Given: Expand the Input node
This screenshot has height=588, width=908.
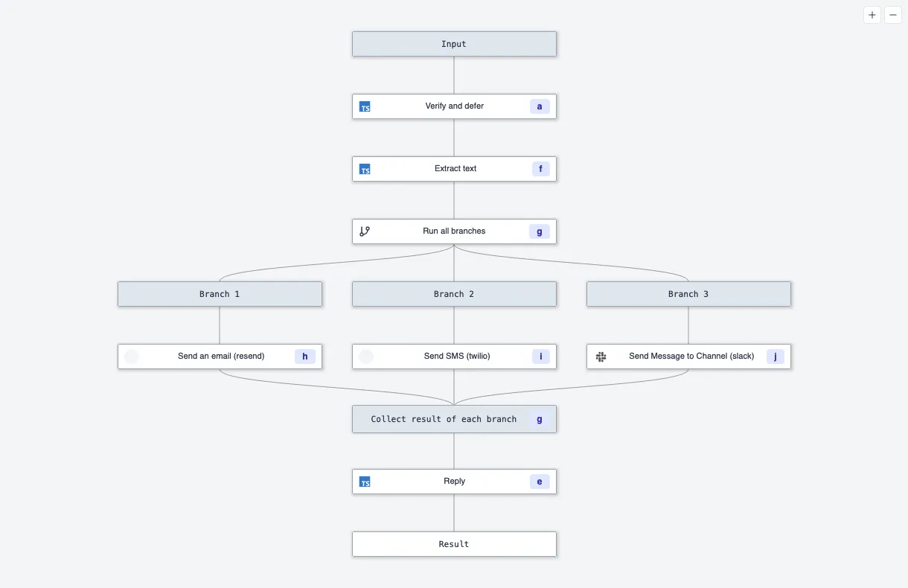Looking at the screenshot, I should [x=454, y=44].
